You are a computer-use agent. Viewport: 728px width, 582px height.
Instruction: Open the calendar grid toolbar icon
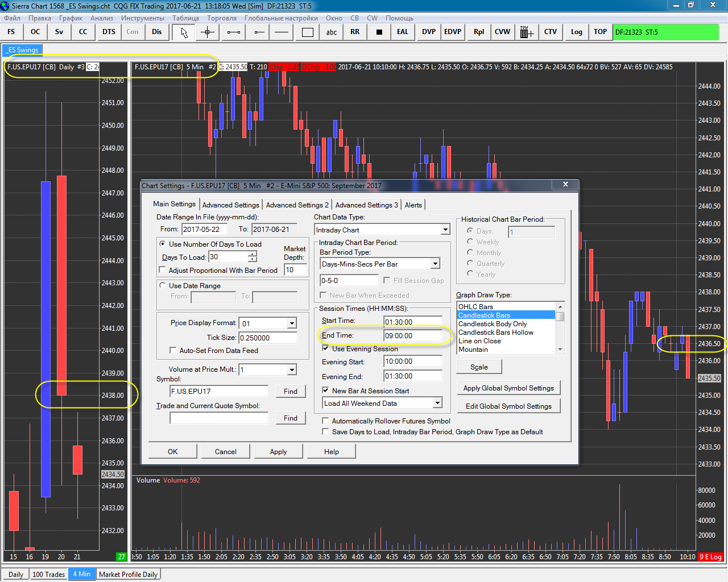point(527,32)
